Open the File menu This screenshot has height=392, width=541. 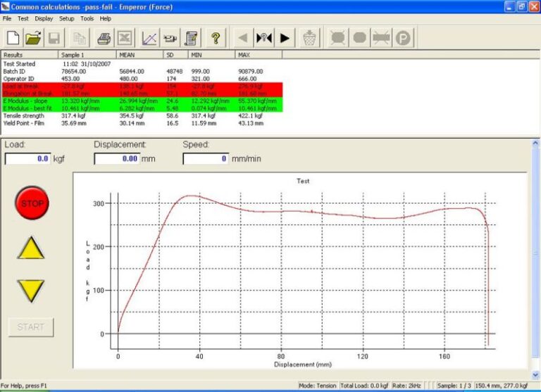coord(7,18)
